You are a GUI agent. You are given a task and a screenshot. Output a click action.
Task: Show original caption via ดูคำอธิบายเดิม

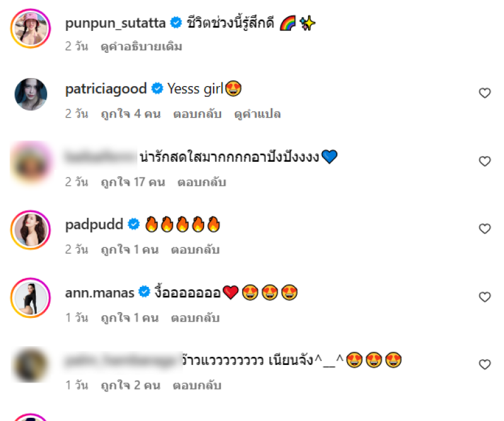pyautogui.click(x=141, y=47)
